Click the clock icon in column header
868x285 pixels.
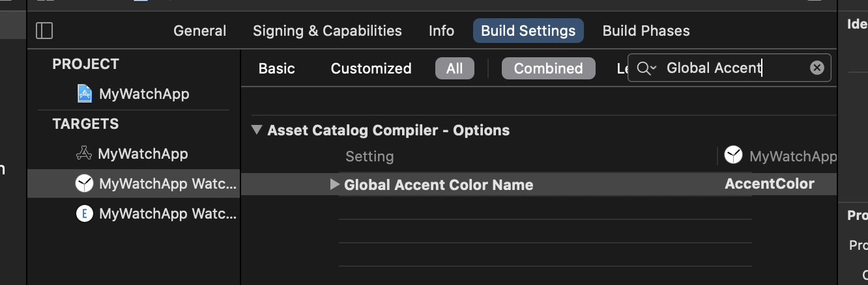pyautogui.click(x=734, y=156)
